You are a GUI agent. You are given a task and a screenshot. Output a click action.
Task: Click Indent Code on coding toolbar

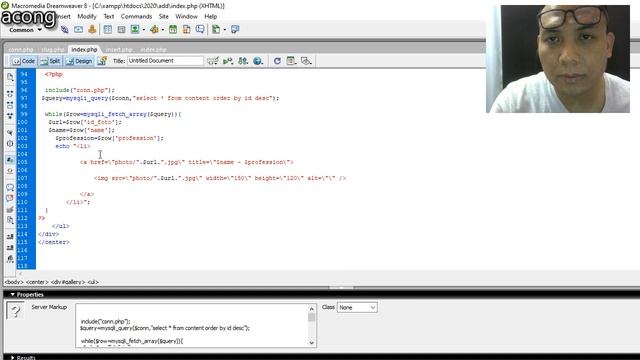10,237
